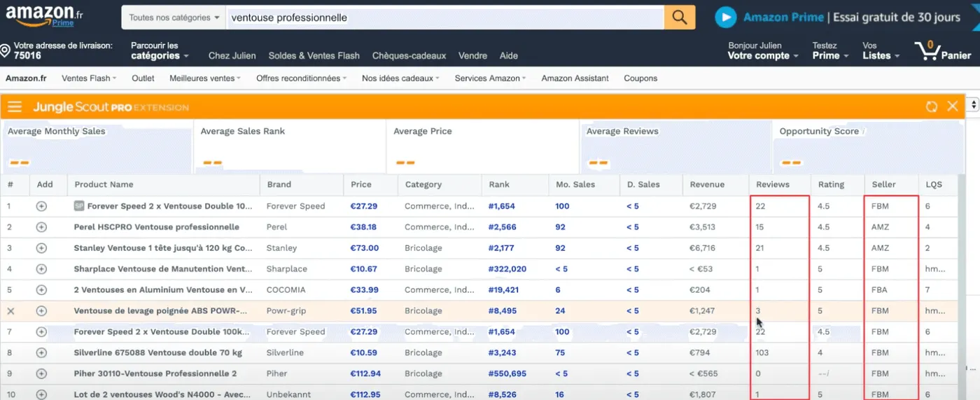Remove the Powr-grip row with X icon
Image resolution: width=980 pixels, height=400 pixels.
pos(10,311)
